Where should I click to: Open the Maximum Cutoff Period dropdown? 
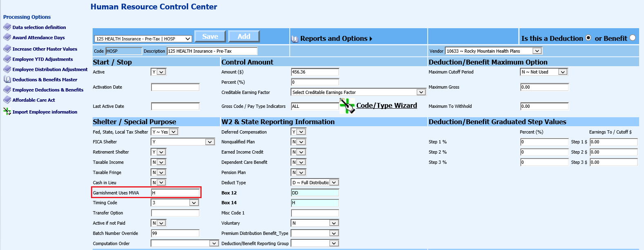point(563,72)
